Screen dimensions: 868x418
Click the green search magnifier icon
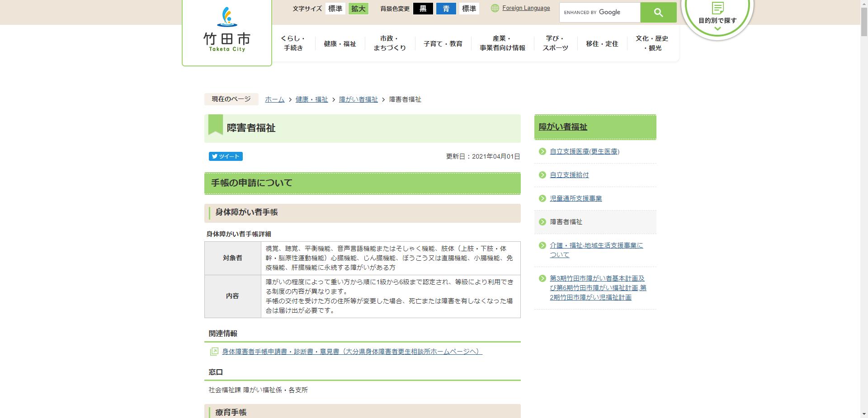click(x=658, y=12)
